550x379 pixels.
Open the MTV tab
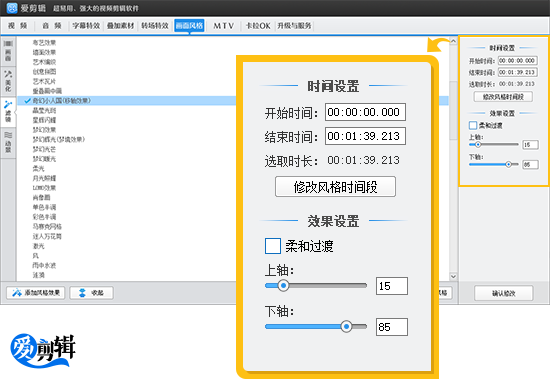click(x=223, y=26)
